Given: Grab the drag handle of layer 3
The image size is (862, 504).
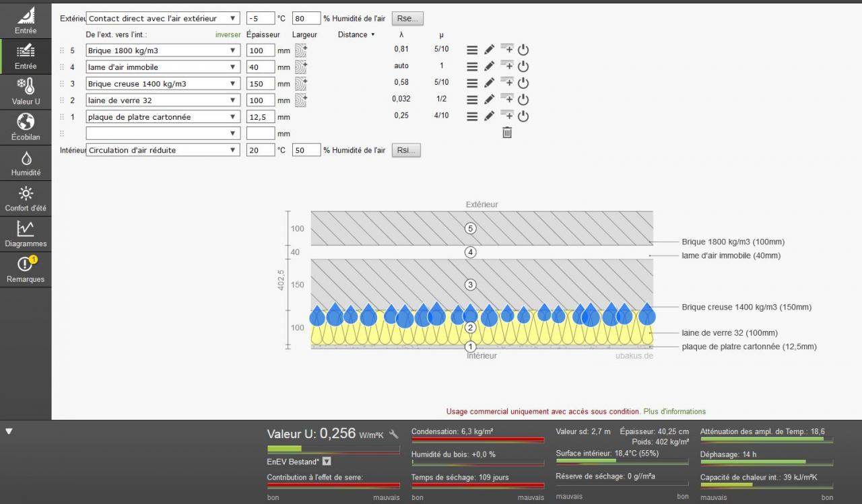Looking at the screenshot, I should (62, 83).
